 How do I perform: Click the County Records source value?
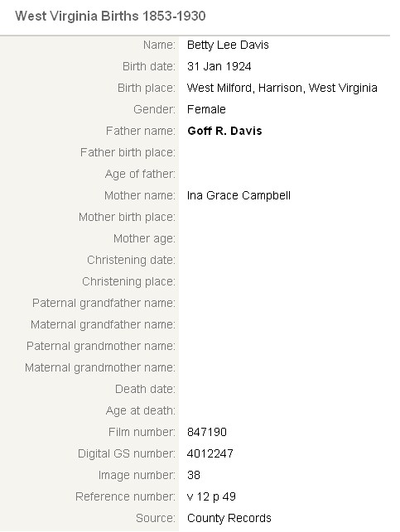tap(229, 518)
